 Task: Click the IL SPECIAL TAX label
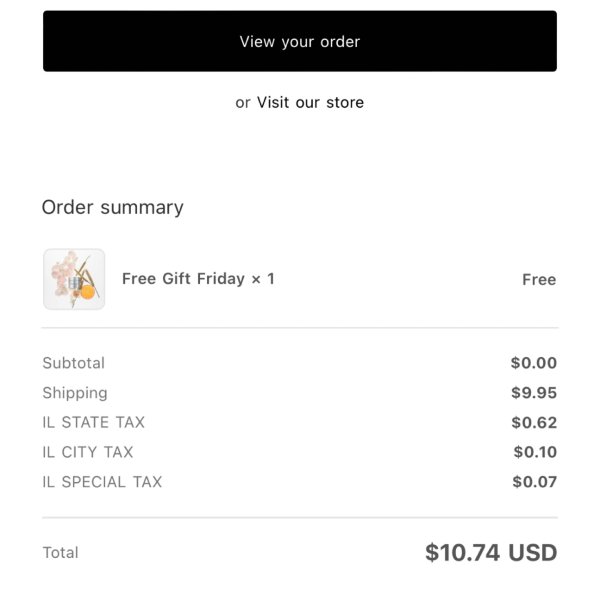click(x=102, y=482)
